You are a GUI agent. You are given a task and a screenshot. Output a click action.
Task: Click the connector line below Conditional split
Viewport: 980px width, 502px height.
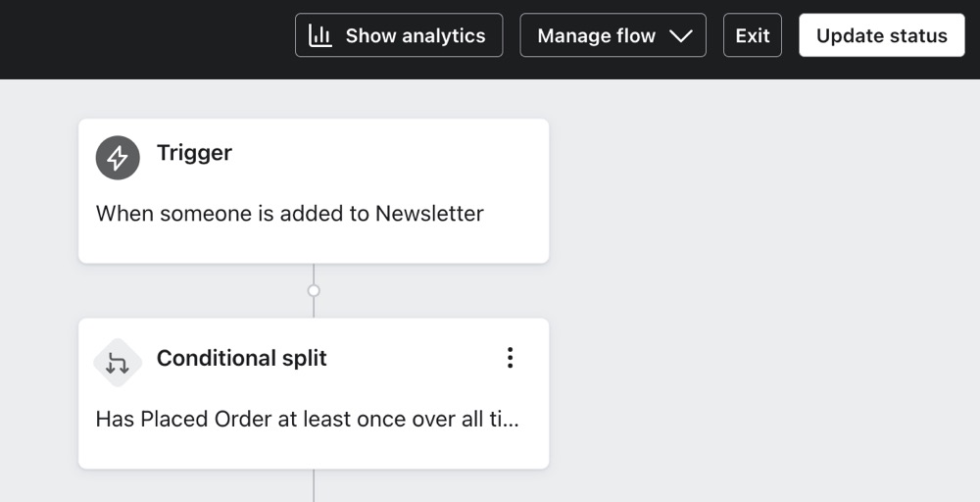tap(314, 484)
